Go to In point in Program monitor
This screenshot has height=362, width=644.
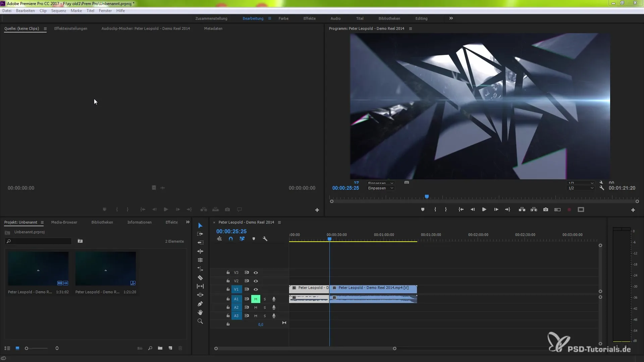coord(461,209)
